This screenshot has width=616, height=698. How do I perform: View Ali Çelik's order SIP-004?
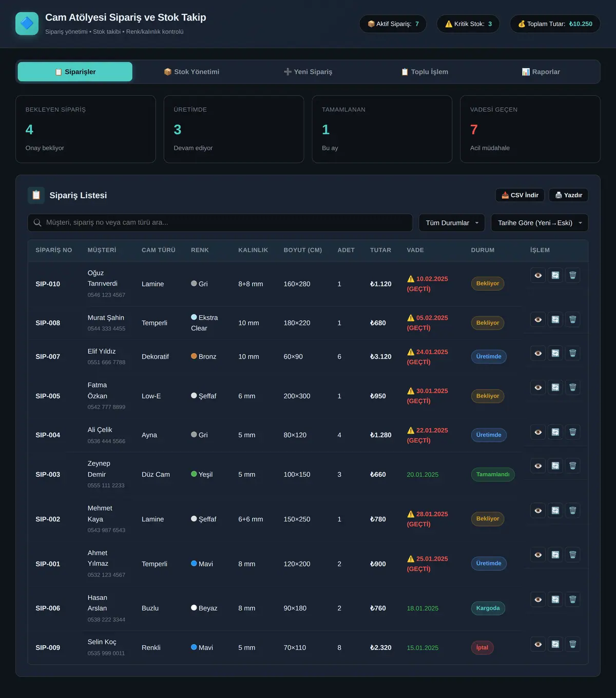coord(538,432)
